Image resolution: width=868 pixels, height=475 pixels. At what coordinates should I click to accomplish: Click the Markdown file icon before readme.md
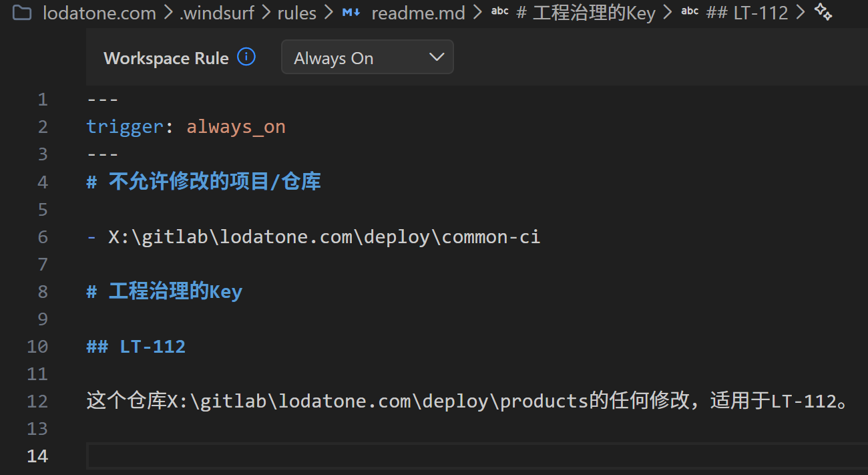pyautogui.click(x=351, y=13)
